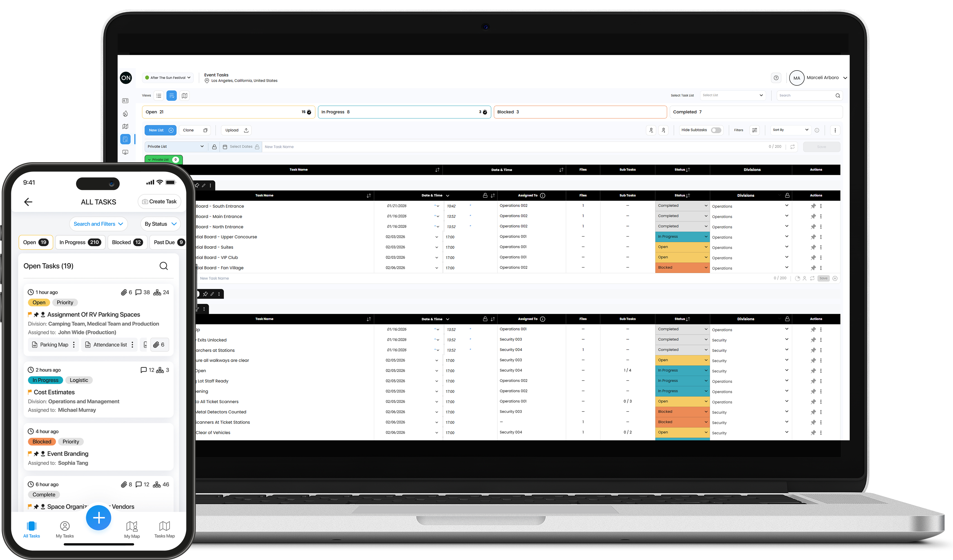
Task: Tap the back arrow on the phone
Action: point(28,202)
